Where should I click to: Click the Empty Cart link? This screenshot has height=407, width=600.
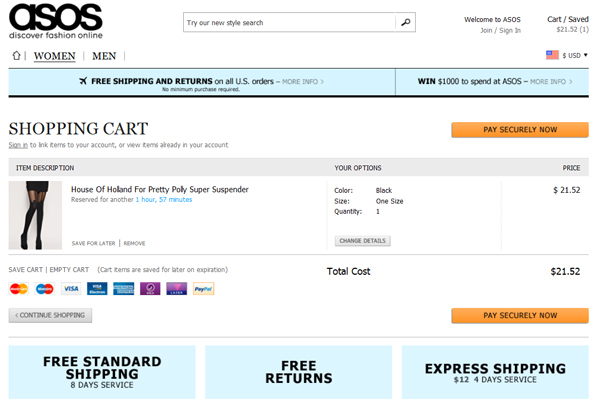70,270
